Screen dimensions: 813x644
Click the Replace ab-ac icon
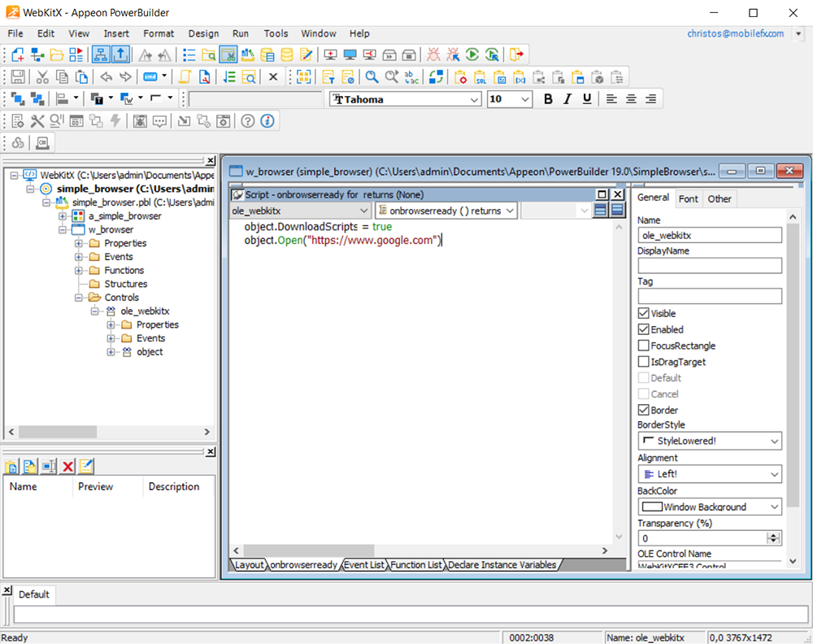(411, 77)
